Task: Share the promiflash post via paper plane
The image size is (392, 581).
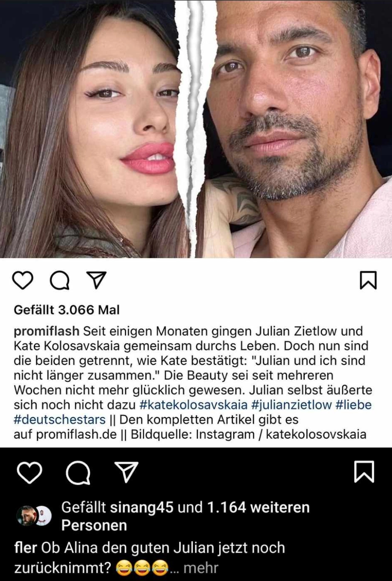Action: point(96,280)
